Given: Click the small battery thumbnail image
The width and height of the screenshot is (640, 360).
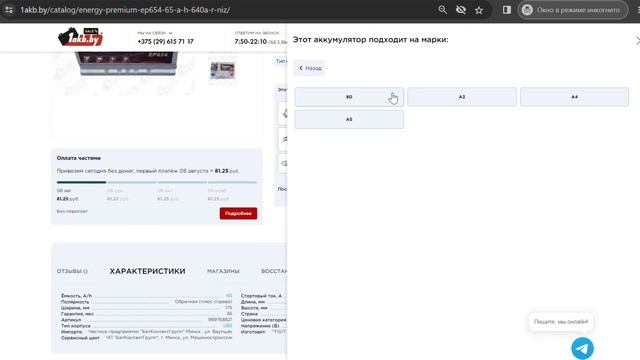Looking at the screenshot, I should pos(222,70).
